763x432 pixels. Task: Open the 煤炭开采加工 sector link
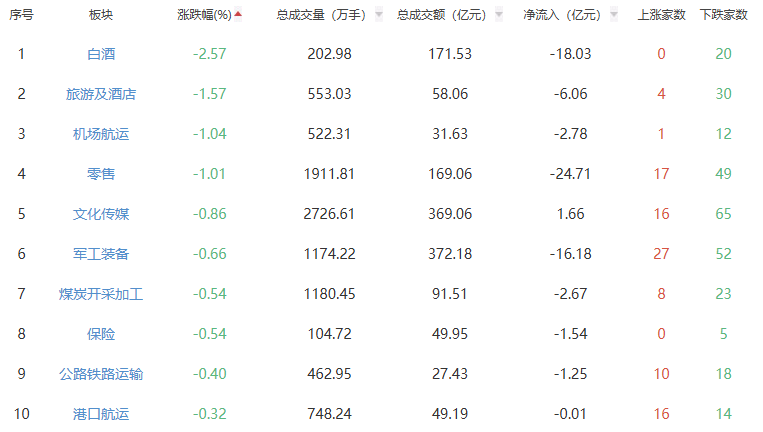[101, 294]
